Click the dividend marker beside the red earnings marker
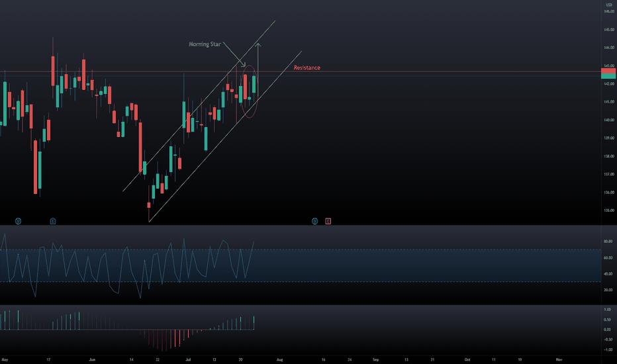Viewport: 617px width, 364px height. tap(314, 221)
